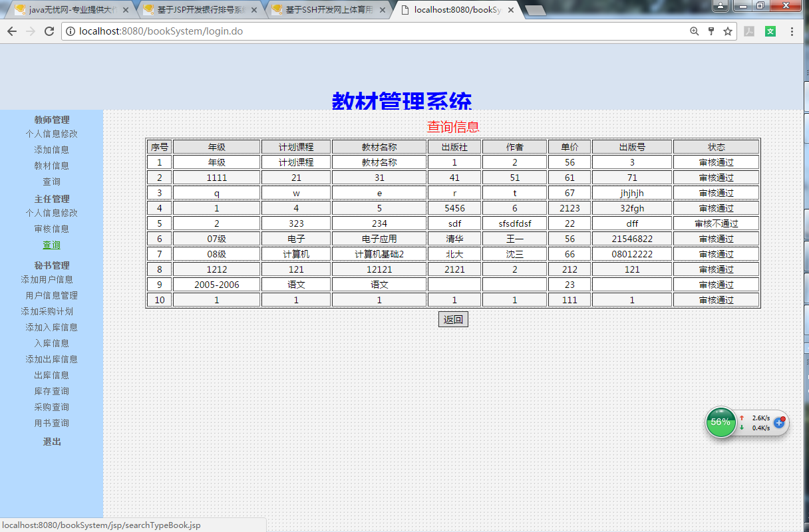Open 采购查询 link
The image size is (809, 532).
[x=52, y=407]
